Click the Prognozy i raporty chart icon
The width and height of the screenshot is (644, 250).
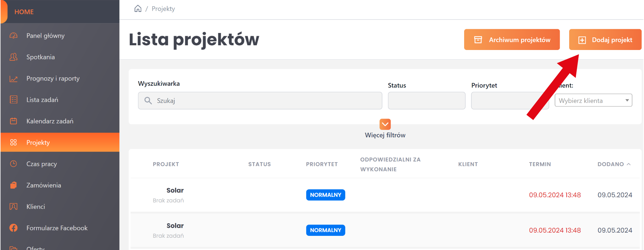point(14,79)
